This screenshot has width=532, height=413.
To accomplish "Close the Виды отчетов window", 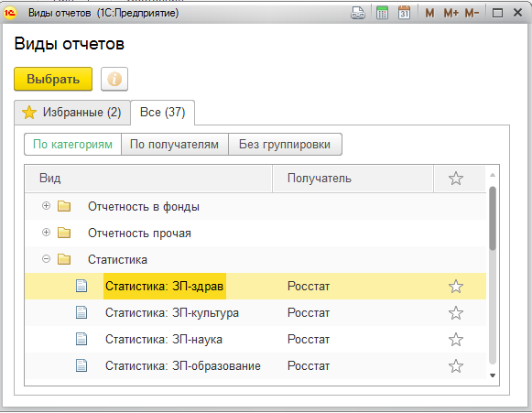I will 517,13.
